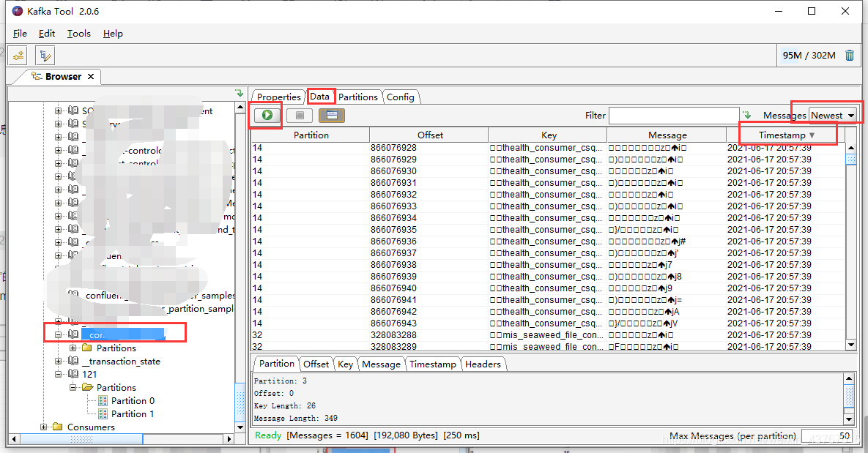
Task: Click the memory usage 95M / 302M indicator
Action: [x=809, y=56]
